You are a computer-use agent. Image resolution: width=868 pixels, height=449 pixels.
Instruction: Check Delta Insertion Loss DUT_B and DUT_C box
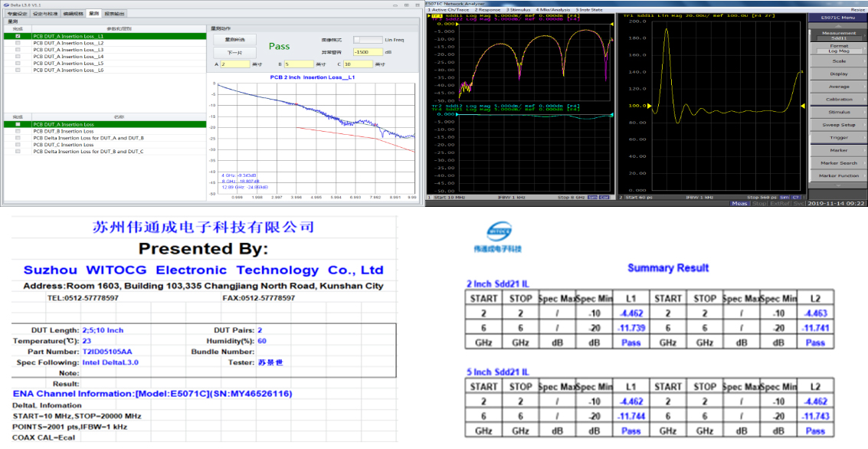[x=18, y=151]
